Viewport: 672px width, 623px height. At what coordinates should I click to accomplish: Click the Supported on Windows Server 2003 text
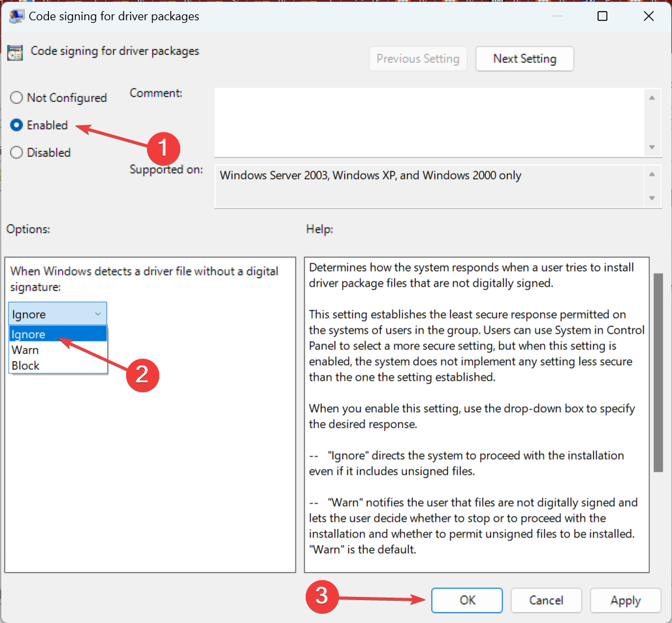point(370,175)
